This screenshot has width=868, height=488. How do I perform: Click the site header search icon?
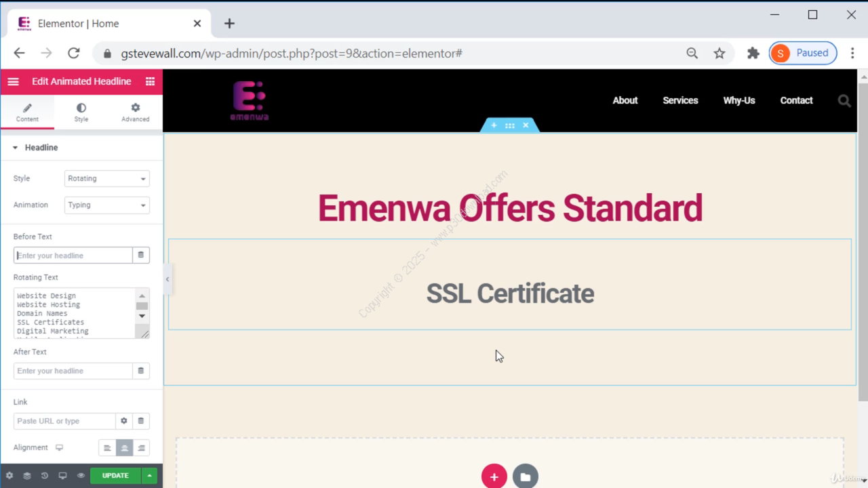tap(844, 100)
